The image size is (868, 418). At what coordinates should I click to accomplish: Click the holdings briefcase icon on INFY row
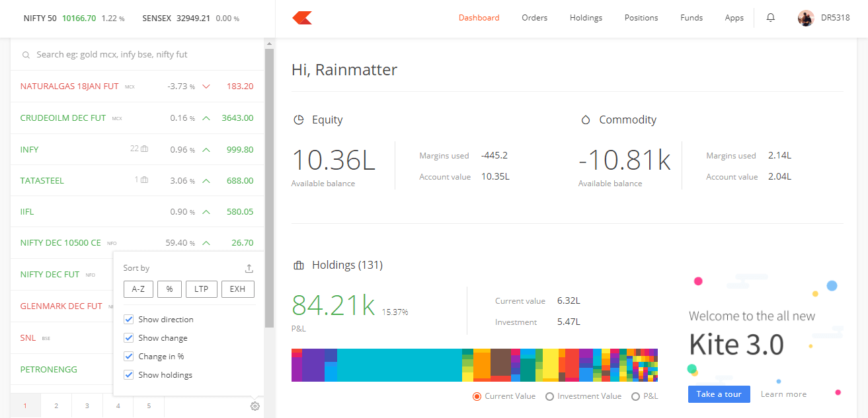pos(145,149)
